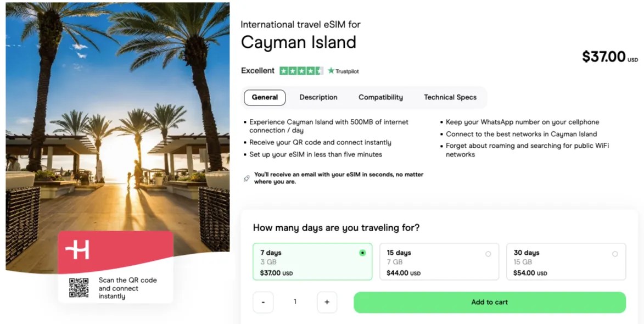Screen dimensions: 644x324
Task: Increase quantity with the plus button
Action: click(327, 302)
